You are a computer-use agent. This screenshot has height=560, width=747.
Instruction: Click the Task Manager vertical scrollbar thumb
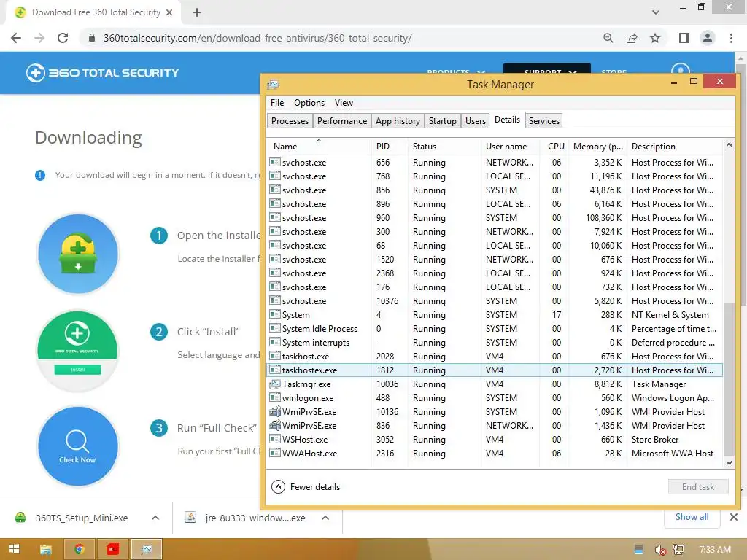tap(729, 379)
